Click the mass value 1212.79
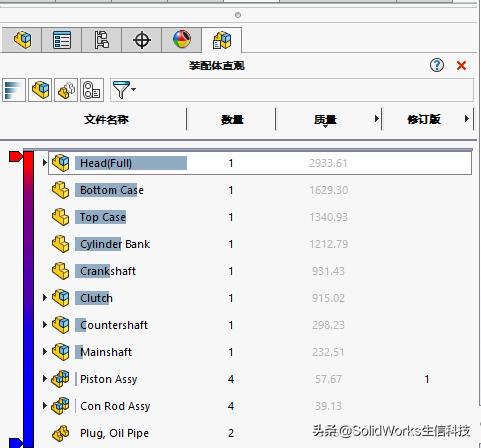 (329, 244)
